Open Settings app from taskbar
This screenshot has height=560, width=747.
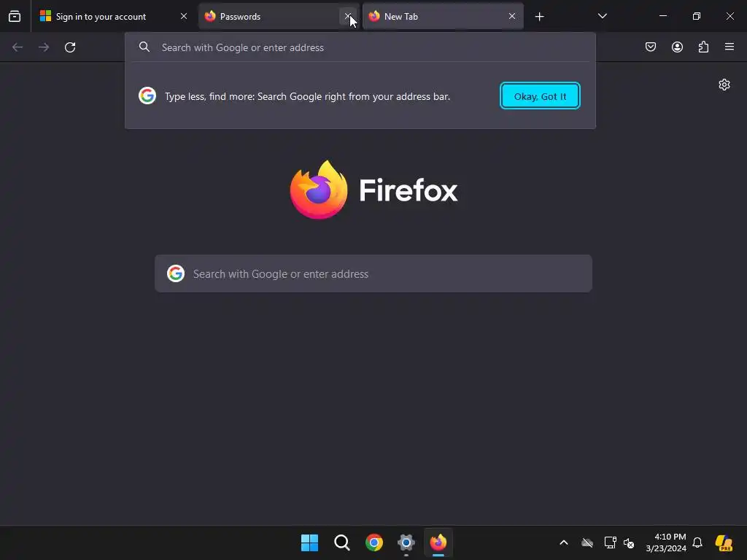click(406, 542)
